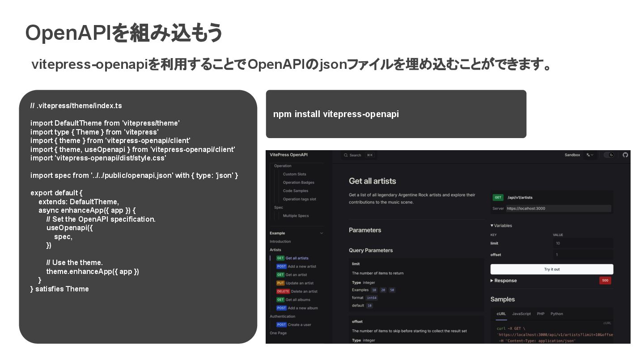
Task: Open the Artists sidebar heading
Action: click(275, 250)
